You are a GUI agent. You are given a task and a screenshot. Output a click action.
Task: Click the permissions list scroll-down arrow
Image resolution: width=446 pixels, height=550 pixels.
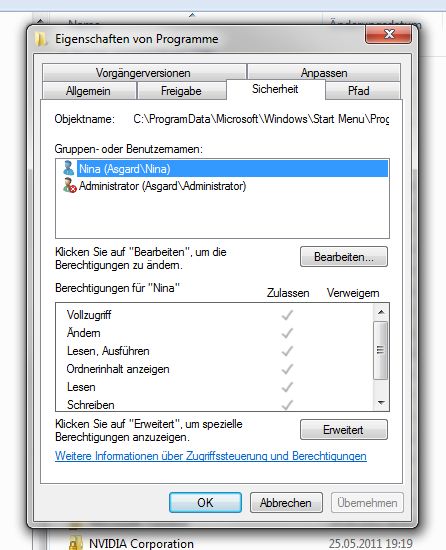coord(381,403)
